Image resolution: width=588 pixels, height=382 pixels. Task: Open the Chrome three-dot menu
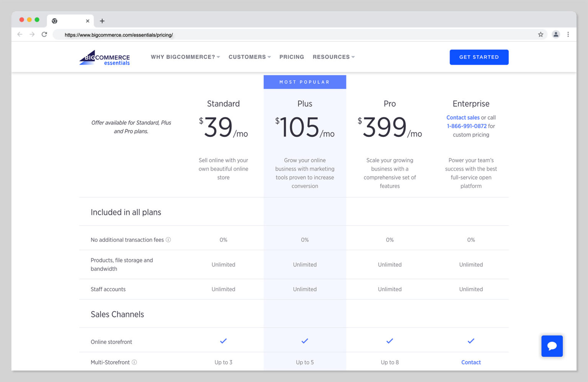click(568, 34)
